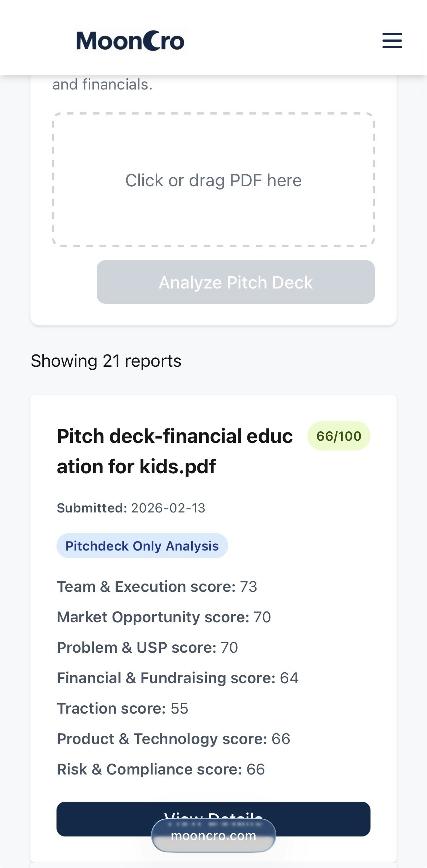Click the MoonCro logo

tap(130, 41)
